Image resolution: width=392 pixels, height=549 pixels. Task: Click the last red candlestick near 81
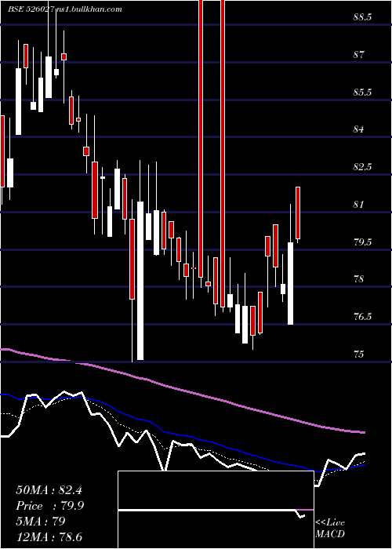coord(298,213)
